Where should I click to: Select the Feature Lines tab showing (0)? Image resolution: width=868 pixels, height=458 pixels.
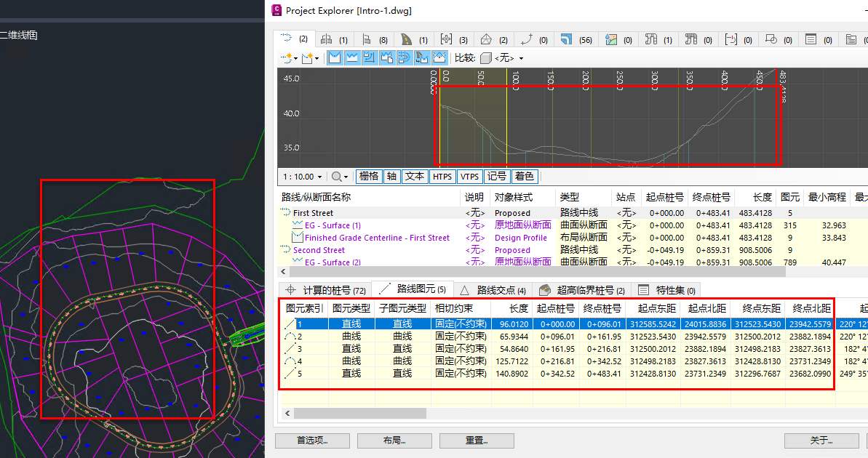(x=535, y=39)
